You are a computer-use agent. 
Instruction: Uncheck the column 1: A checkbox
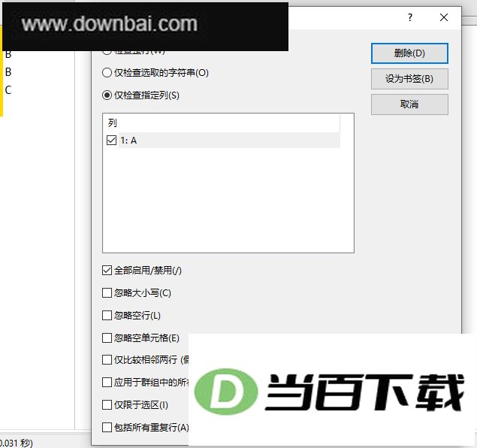(x=112, y=141)
